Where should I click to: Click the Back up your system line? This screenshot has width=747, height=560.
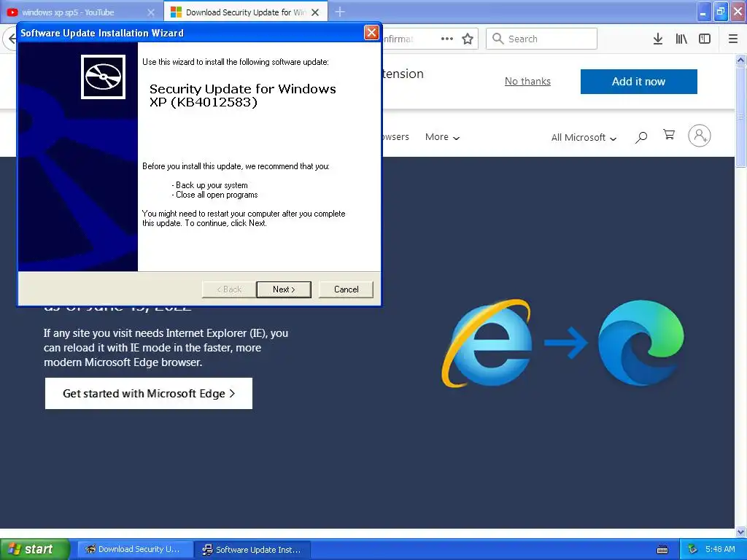pos(209,184)
